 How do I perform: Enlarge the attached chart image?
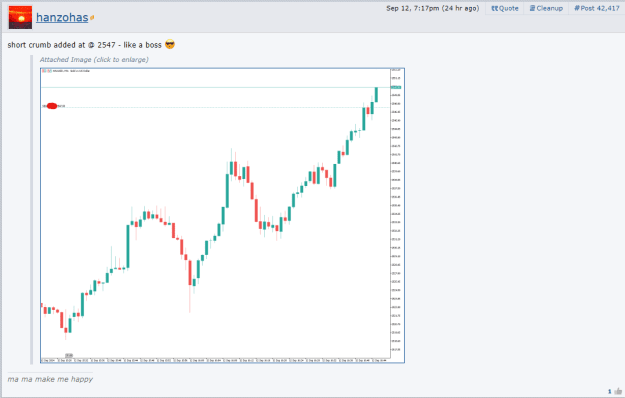(x=222, y=216)
